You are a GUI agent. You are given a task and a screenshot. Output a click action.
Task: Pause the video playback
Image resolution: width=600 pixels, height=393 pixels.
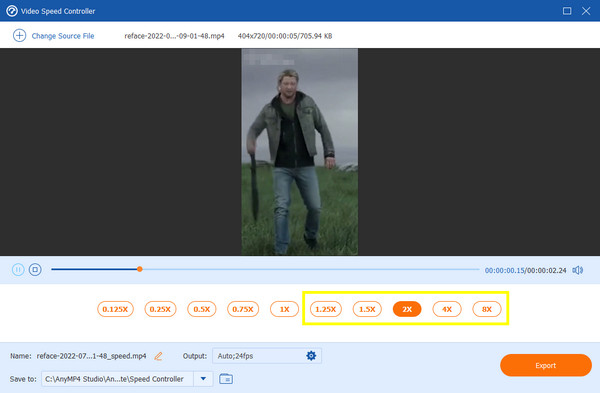18,270
